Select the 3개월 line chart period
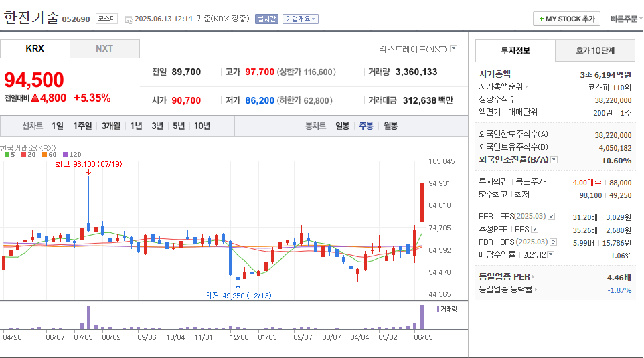Screen dimensions: 644x358 (x=111, y=126)
